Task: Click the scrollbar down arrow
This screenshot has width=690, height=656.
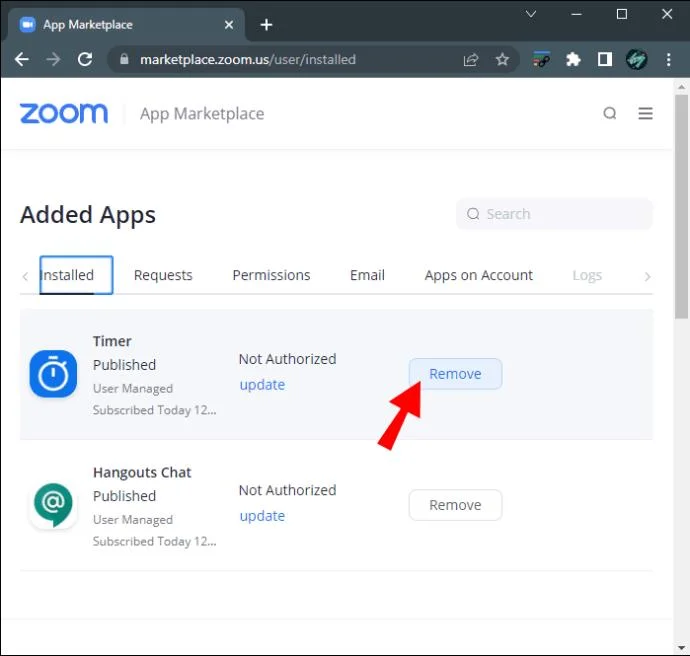Action: pos(682,648)
